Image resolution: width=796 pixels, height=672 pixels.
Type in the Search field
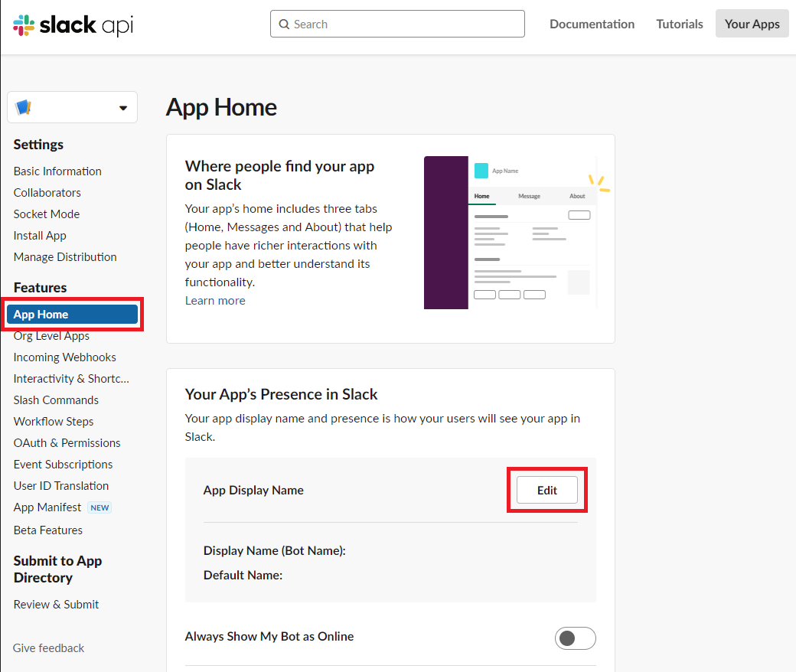[x=406, y=24]
